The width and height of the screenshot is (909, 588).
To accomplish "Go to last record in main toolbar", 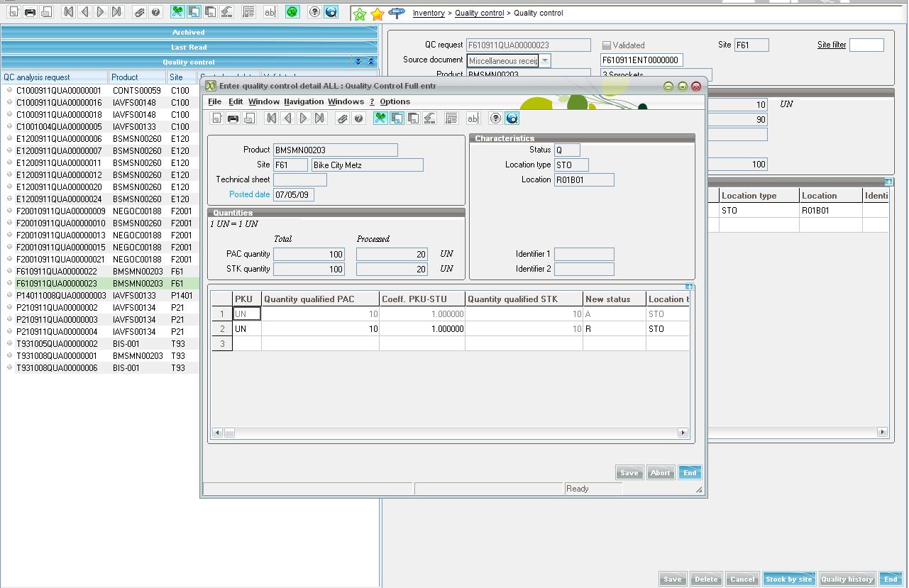I will tap(117, 12).
